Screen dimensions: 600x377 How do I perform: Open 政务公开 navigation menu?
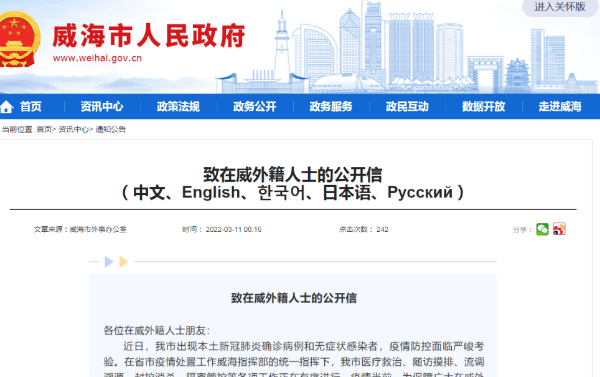(255, 106)
